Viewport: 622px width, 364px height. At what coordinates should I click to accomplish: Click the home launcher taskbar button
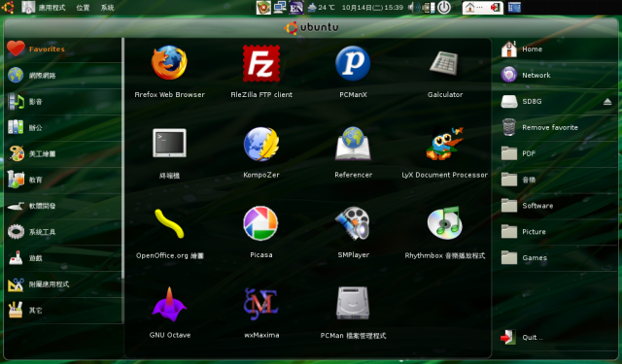tap(482, 8)
